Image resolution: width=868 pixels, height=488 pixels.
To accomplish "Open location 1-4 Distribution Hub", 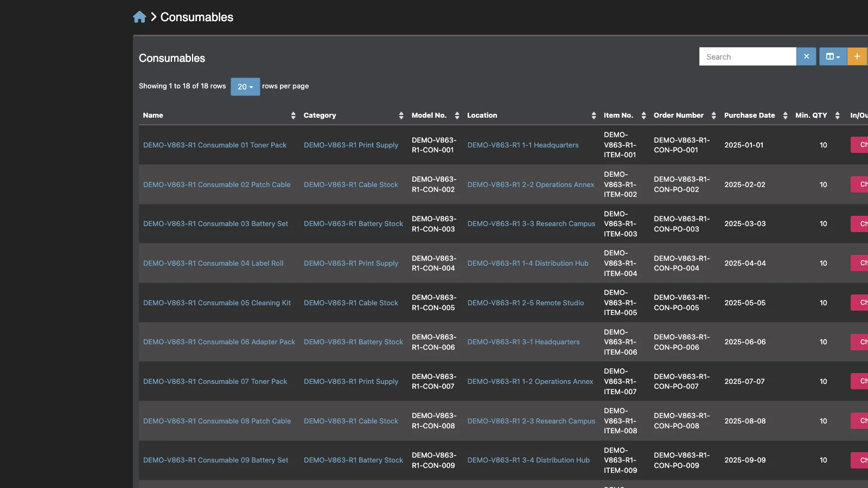I will point(528,263).
